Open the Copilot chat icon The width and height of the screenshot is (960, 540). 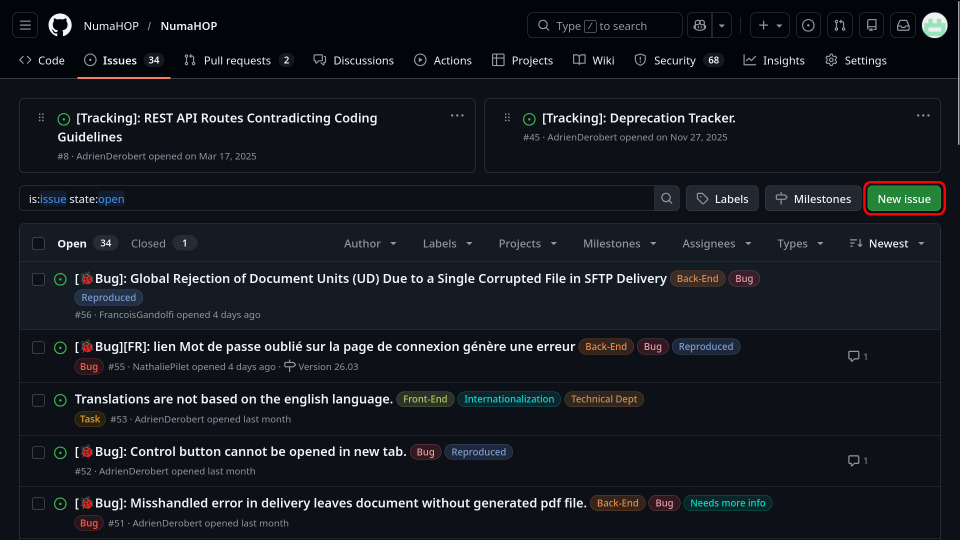699,25
